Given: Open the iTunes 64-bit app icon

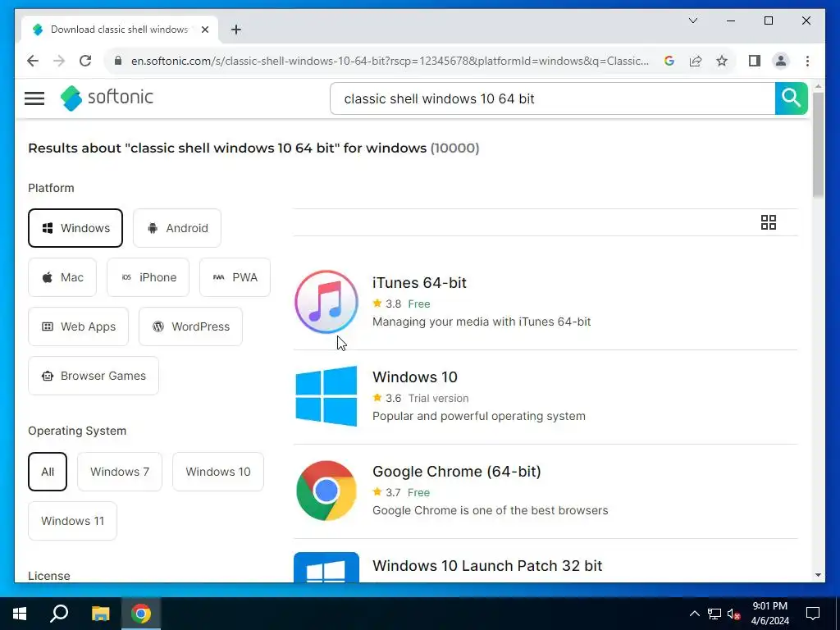Looking at the screenshot, I should tap(326, 302).
